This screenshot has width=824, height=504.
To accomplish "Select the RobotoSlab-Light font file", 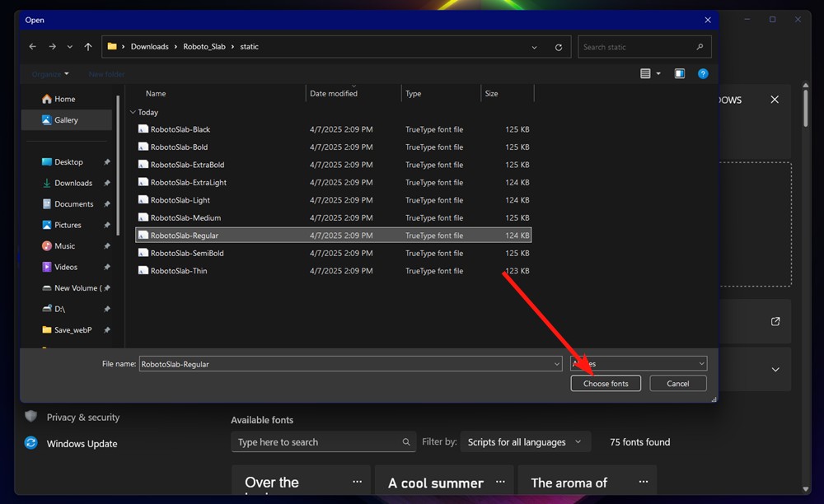I will click(x=333, y=200).
